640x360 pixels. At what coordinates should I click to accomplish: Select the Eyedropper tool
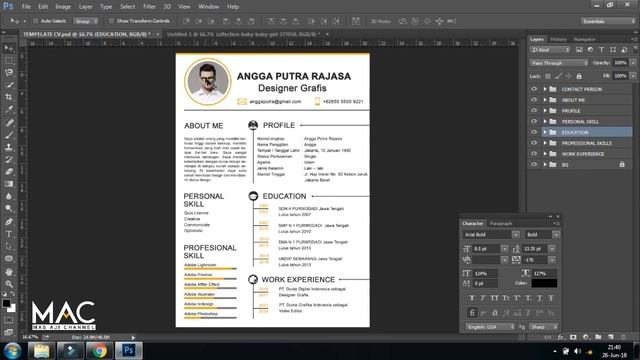click(9, 109)
